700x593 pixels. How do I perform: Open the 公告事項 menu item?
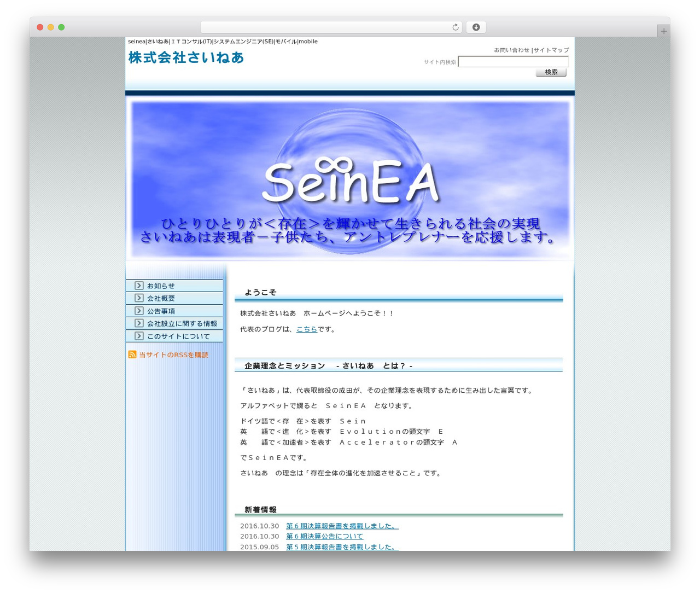pos(174,311)
